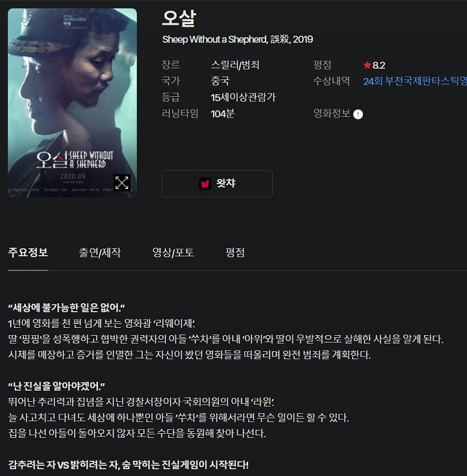
Task: Click the 104분 running time
Action: click(x=223, y=114)
